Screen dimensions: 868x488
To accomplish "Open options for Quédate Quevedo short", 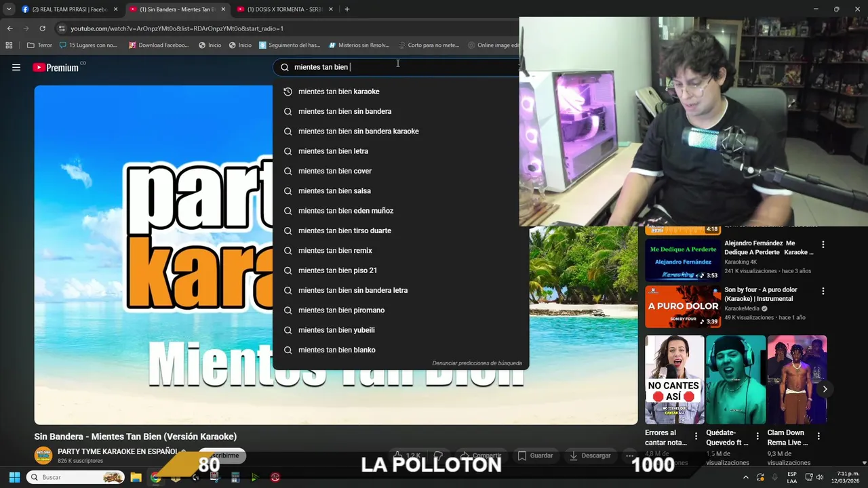I will pyautogui.click(x=757, y=436).
